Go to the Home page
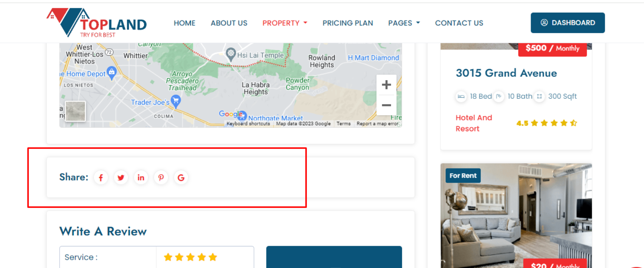 coord(184,23)
